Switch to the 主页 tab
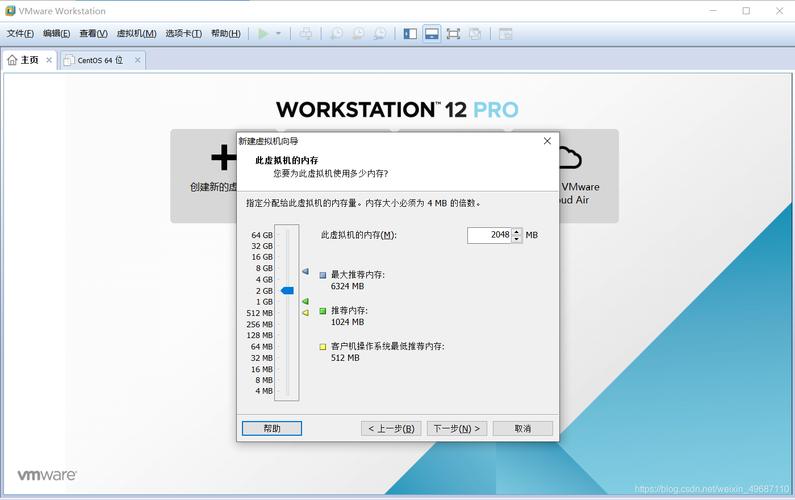The width and height of the screenshot is (795, 500). (29, 60)
